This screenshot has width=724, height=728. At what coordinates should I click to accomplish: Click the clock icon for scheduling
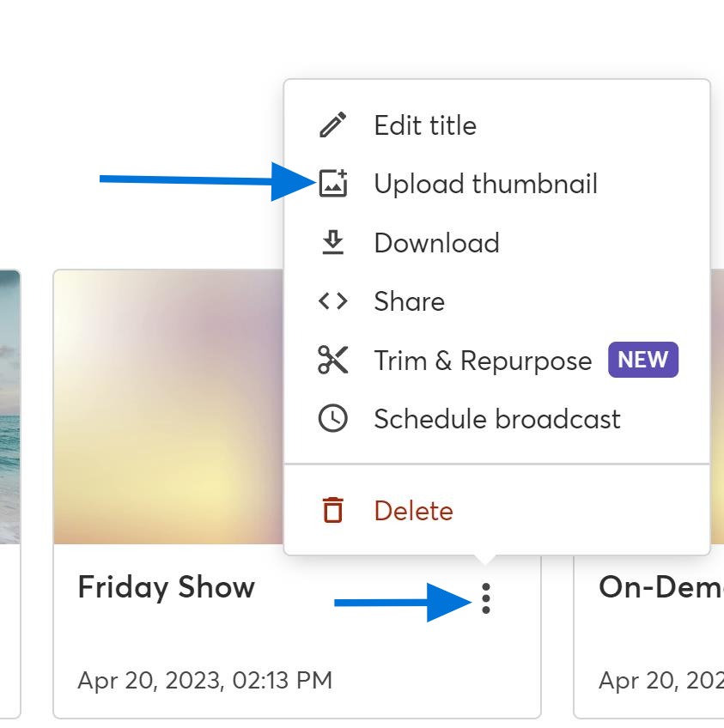pos(335,419)
